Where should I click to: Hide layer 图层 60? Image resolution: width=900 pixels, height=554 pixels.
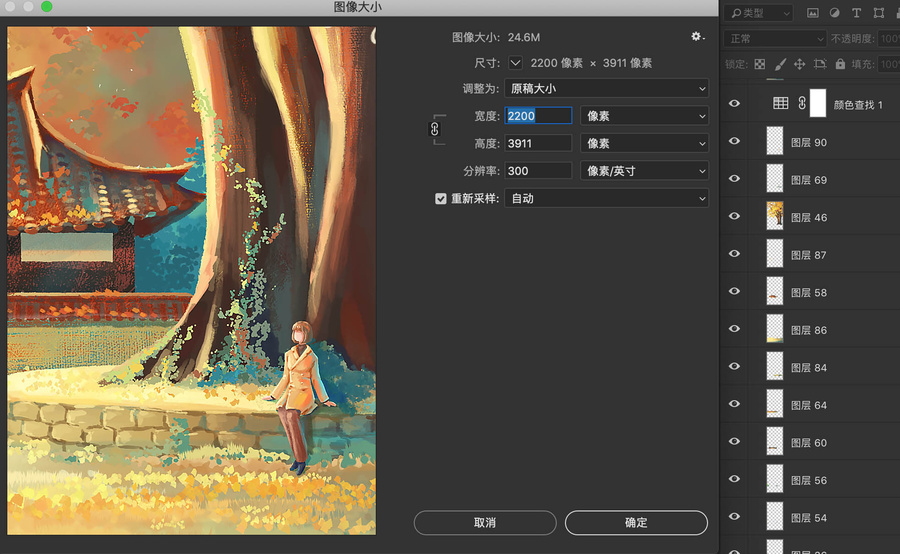pos(734,441)
